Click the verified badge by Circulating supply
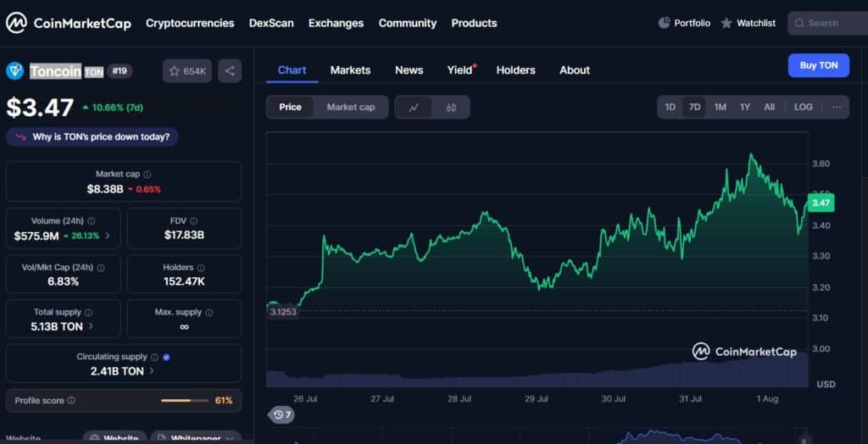 click(x=167, y=357)
